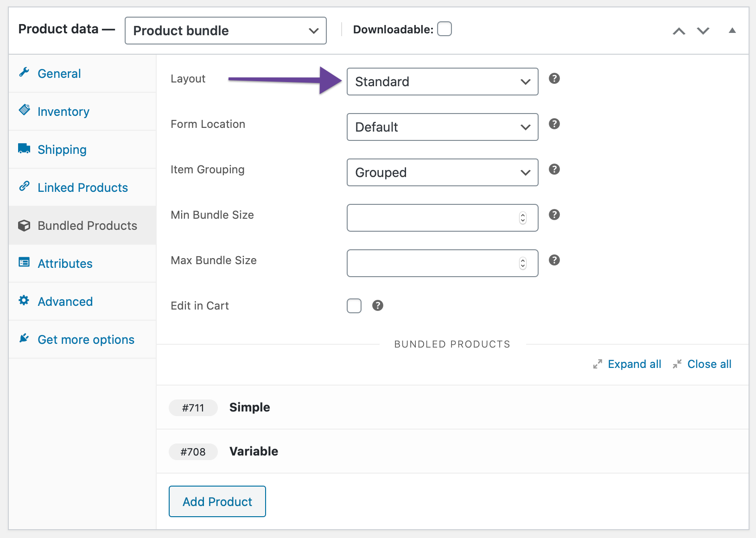The image size is (756, 538).
Task: Open the Advanced tab
Action: pos(83,302)
